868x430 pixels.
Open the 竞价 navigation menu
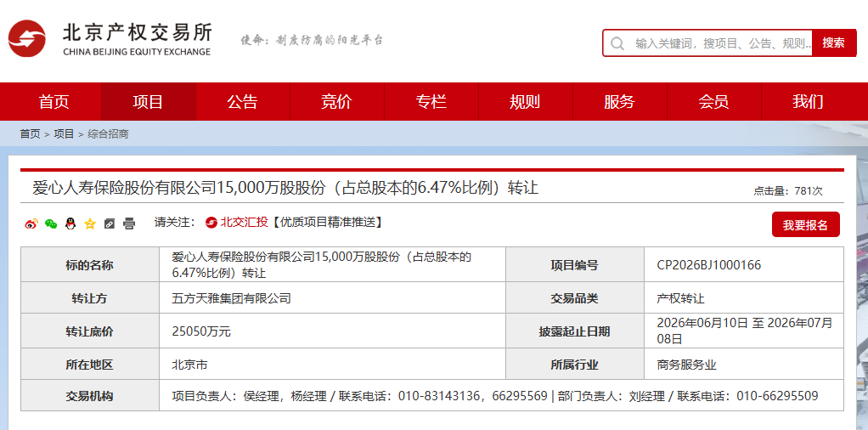[x=336, y=101]
